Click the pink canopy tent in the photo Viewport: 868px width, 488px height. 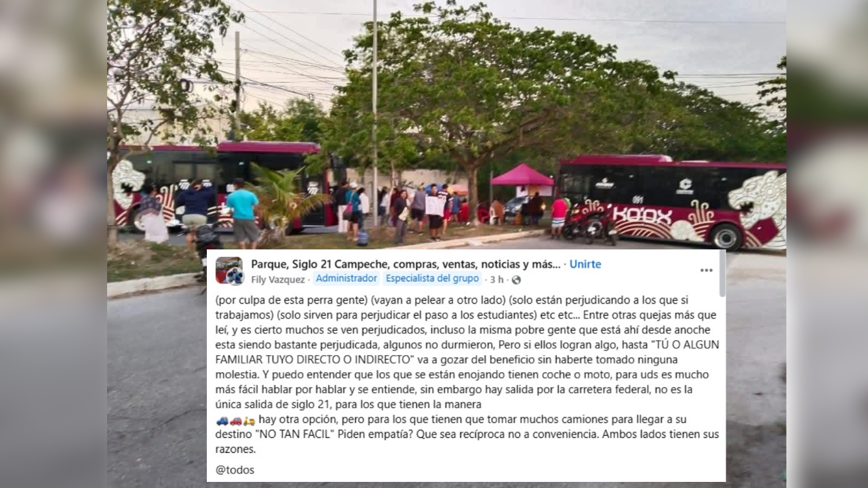click(522, 175)
